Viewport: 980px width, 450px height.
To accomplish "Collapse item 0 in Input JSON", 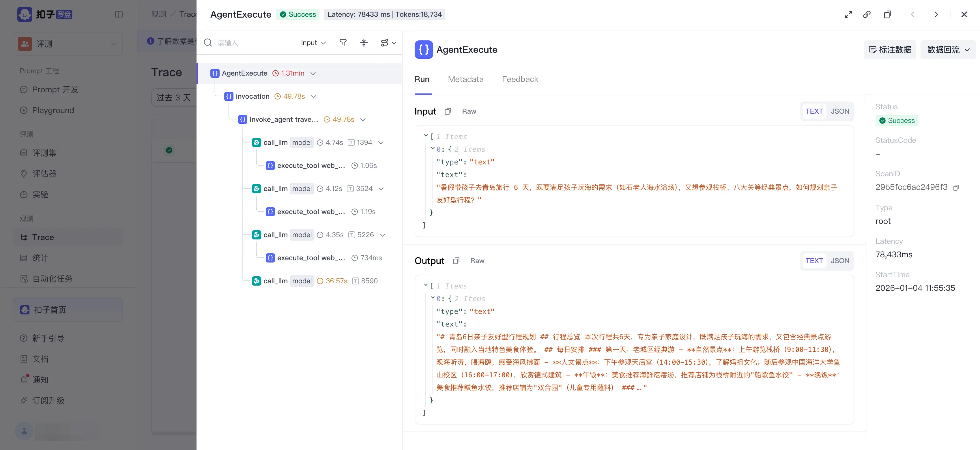I will coord(433,148).
